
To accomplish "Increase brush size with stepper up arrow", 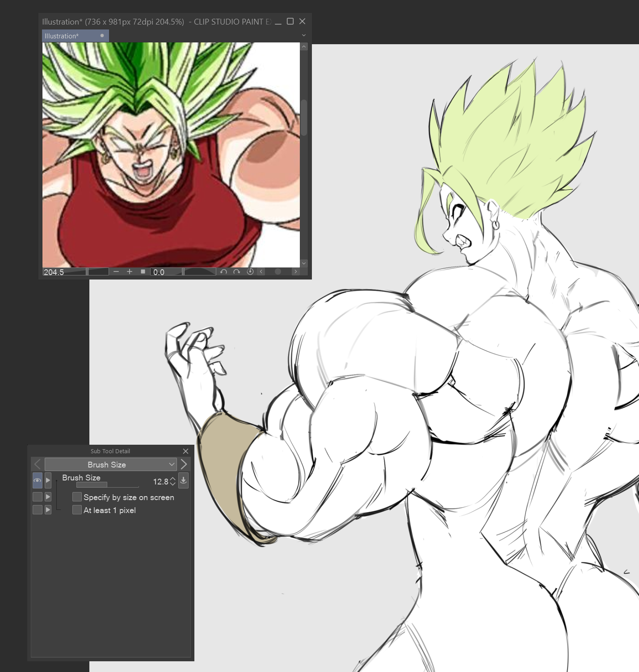I will tap(173, 478).
